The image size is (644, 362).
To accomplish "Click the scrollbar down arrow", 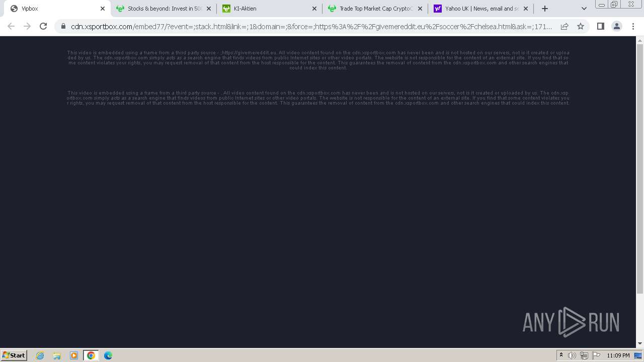I will pyautogui.click(x=640, y=344).
